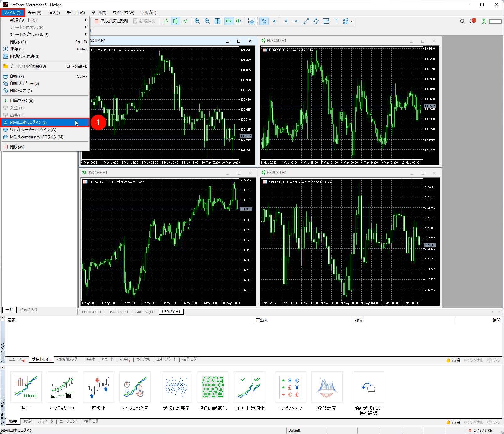Viewport: 504px width, 434px height.
Task: Select the crosshair cursor tool
Action: tap(274, 21)
